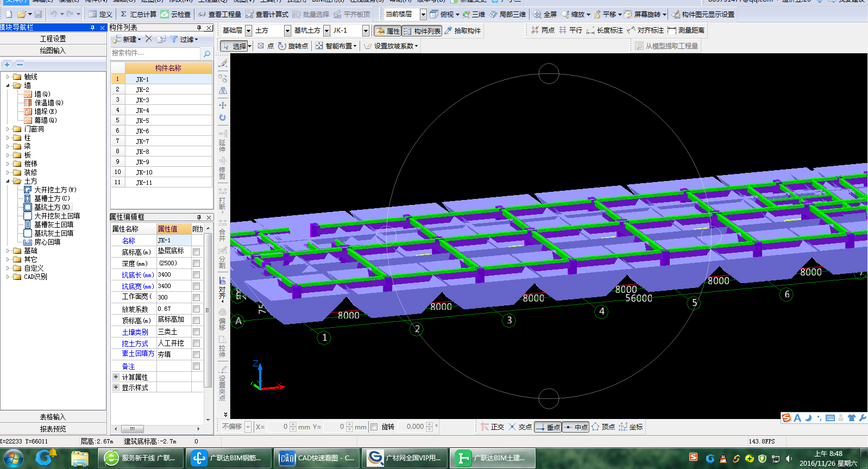The width and height of the screenshot is (868, 469).
Task: Open the 基坑土方 type dropdown
Action: [x=326, y=30]
